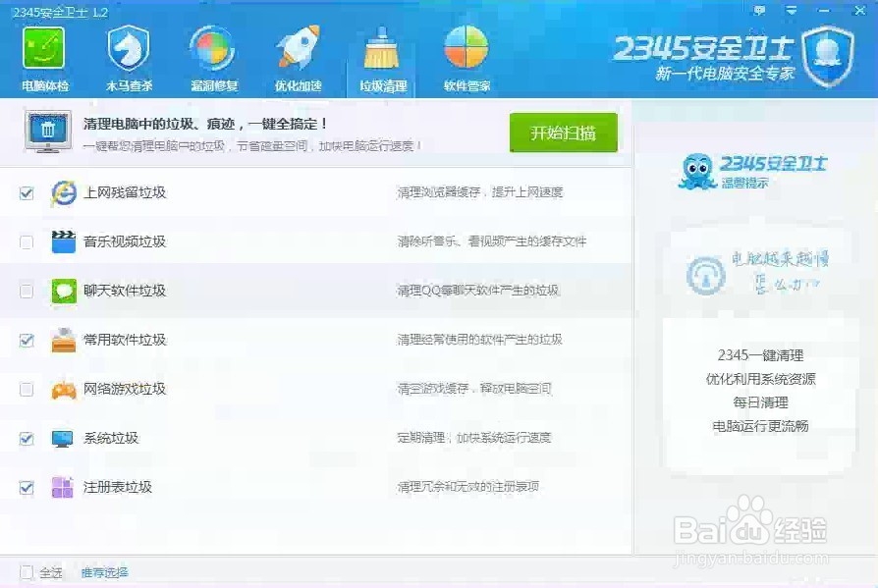Click description 清理浏览器缓存，提升上网速度
This screenshot has width=878, height=588.
tap(480, 192)
